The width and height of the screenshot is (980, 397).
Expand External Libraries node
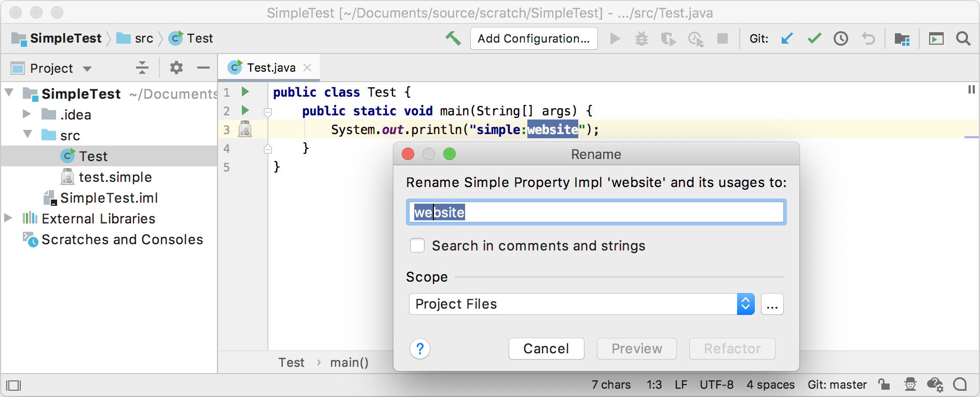(8, 218)
